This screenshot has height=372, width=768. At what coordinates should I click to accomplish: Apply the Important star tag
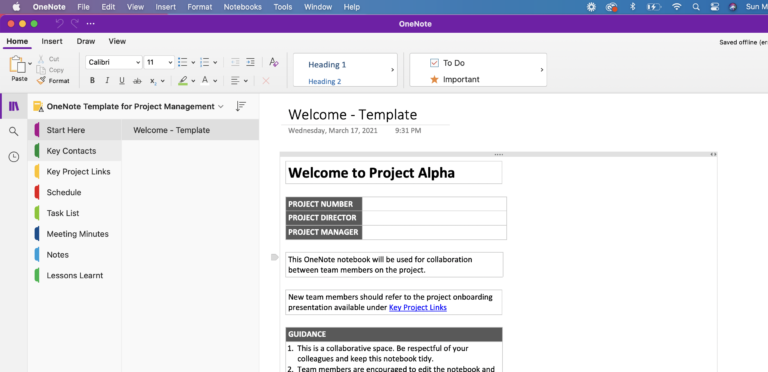point(455,79)
